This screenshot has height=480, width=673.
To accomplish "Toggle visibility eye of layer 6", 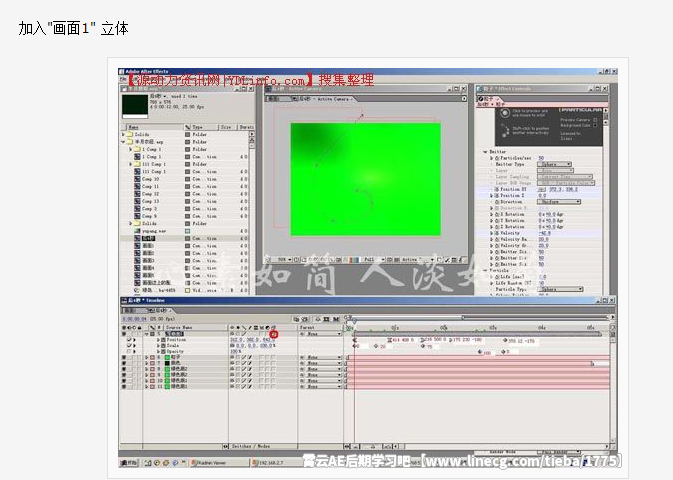I will [x=124, y=357].
